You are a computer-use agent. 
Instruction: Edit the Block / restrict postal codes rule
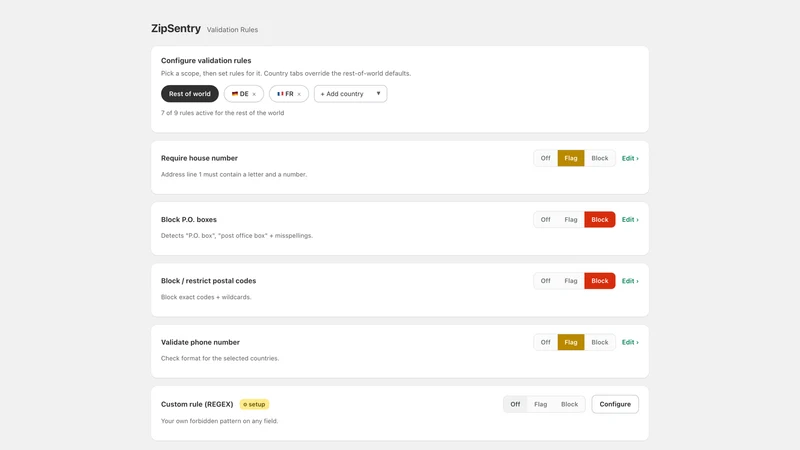(630, 281)
